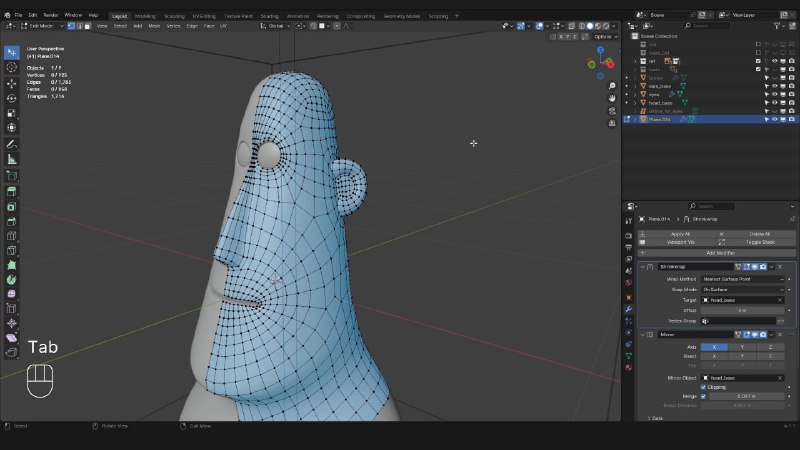Select the Spin tool
The image size is (800, 450).
[12, 280]
